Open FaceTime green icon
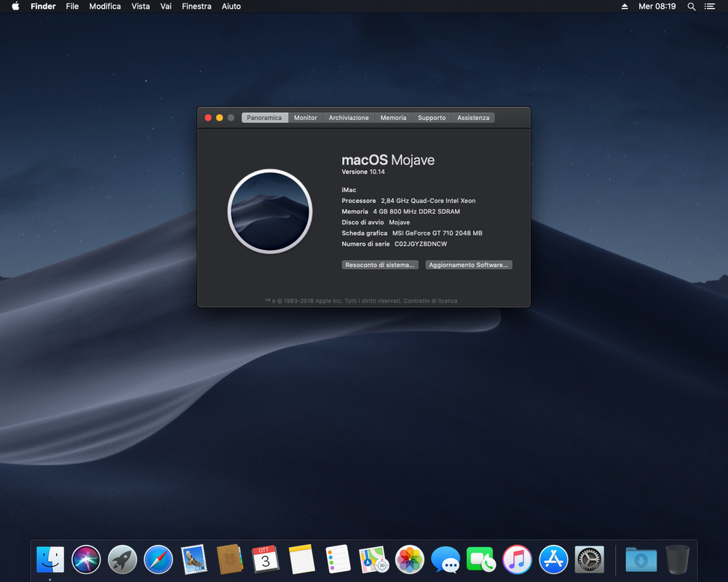The height and width of the screenshot is (582, 728). [481, 559]
